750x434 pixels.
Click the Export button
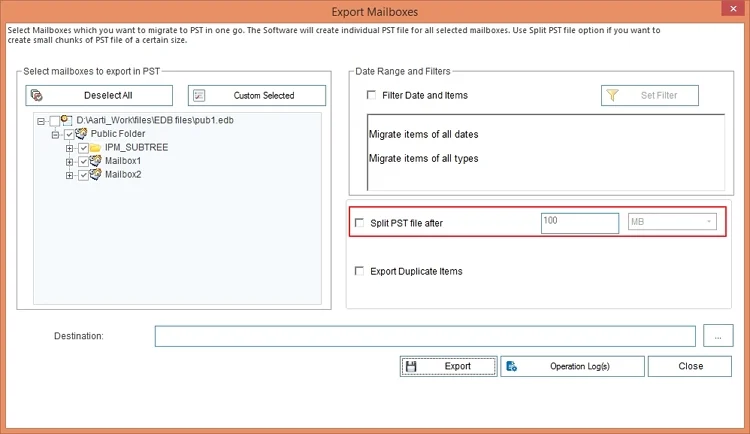449,366
